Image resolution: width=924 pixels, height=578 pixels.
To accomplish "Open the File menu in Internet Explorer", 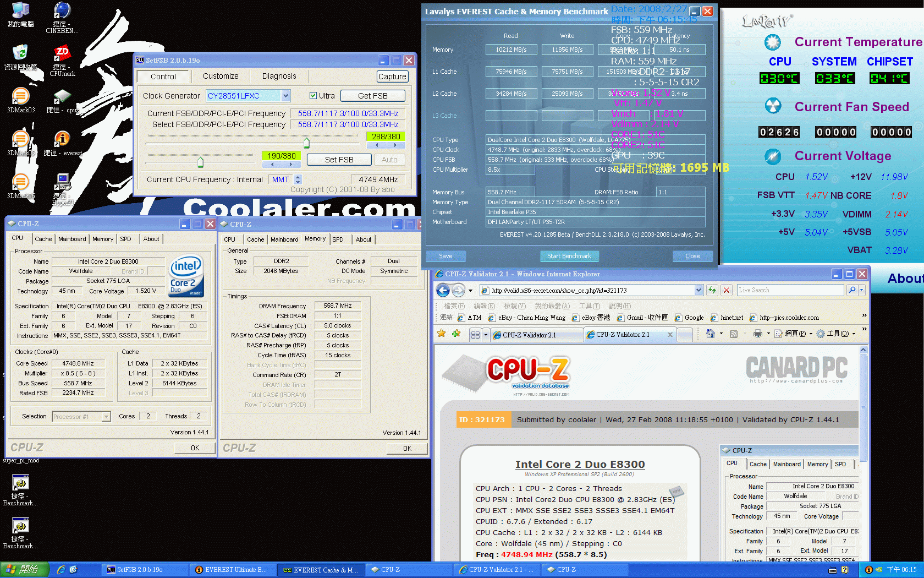I will coord(454,306).
